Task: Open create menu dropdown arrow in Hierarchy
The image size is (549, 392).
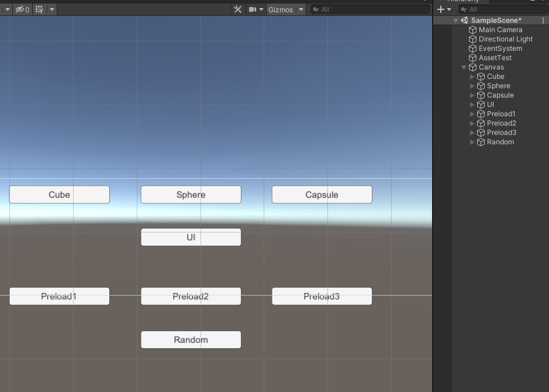Action: pyautogui.click(x=449, y=9)
